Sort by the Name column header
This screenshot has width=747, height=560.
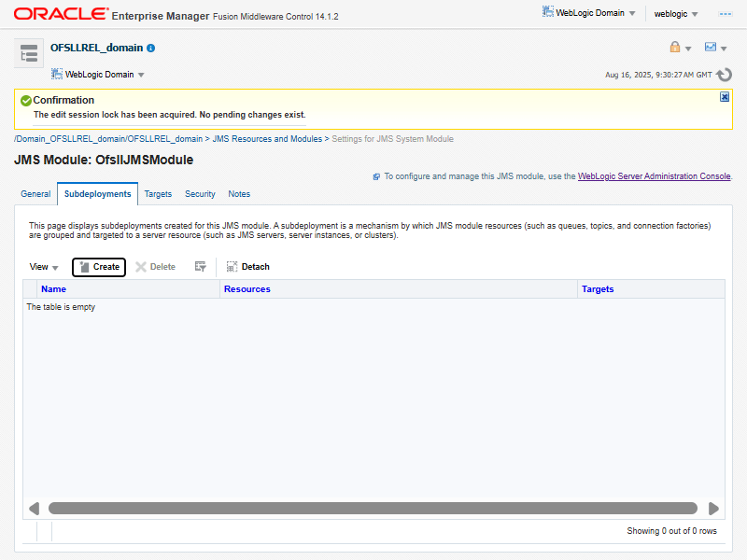(53, 289)
